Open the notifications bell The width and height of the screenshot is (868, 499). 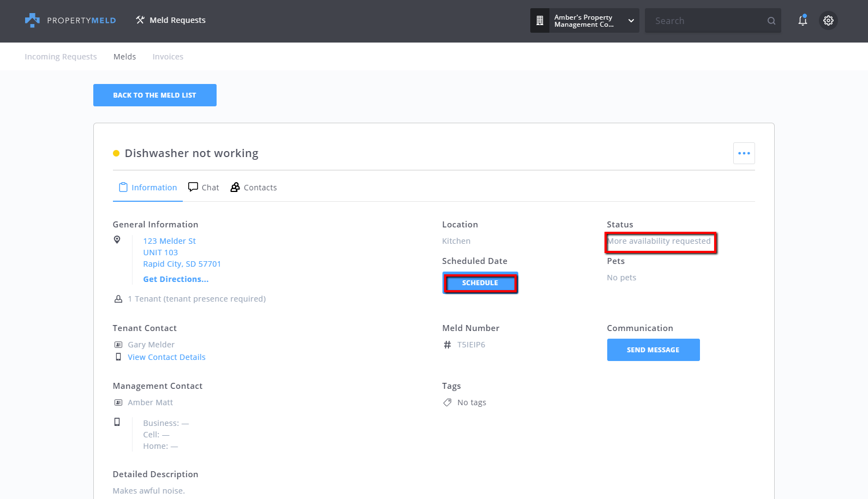[x=802, y=21]
